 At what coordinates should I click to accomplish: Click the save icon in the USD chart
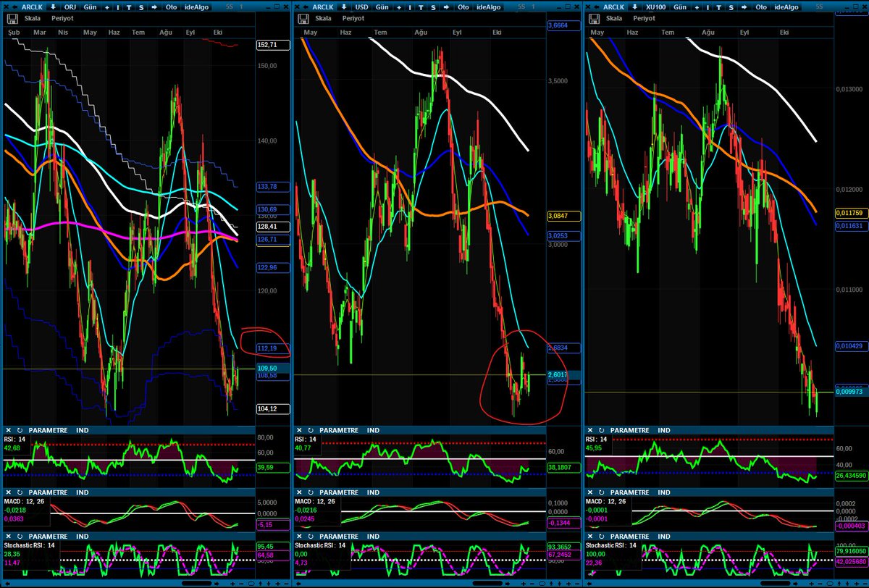pyautogui.click(x=303, y=19)
